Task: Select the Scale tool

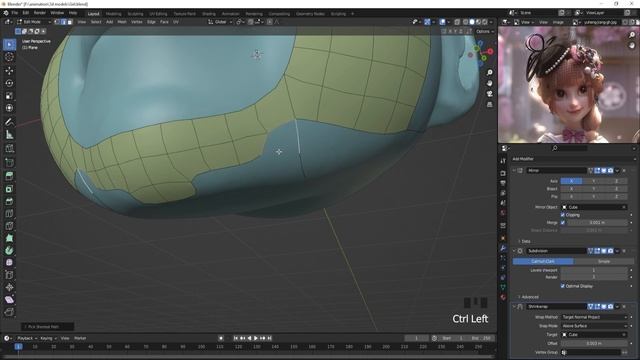Action: click(x=9, y=96)
